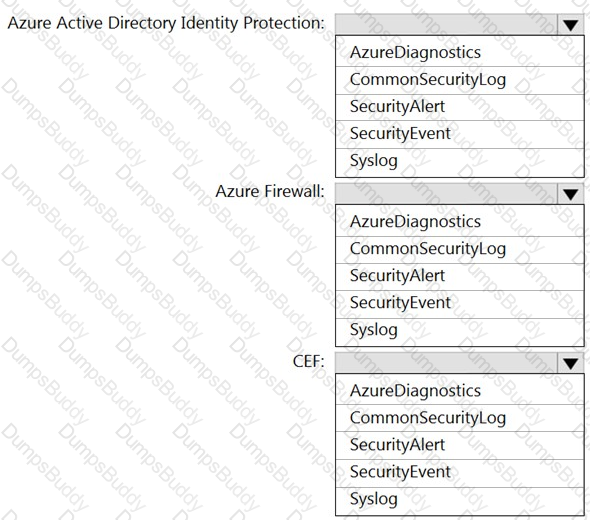Image resolution: width=590 pixels, height=520 pixels.
Task: Select CommonSecurityLog under CEF
Action: (460, 418)
